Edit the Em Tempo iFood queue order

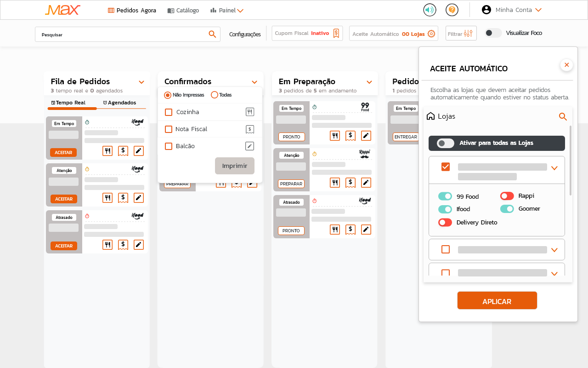(139, 151)
